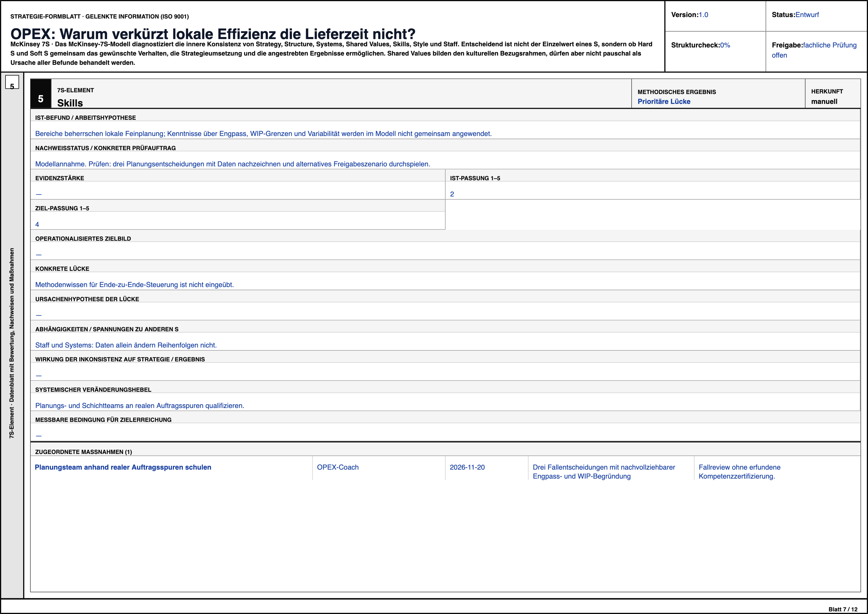
Task: Click the empty Messbare Bedingung field
Action: [445, 432]
